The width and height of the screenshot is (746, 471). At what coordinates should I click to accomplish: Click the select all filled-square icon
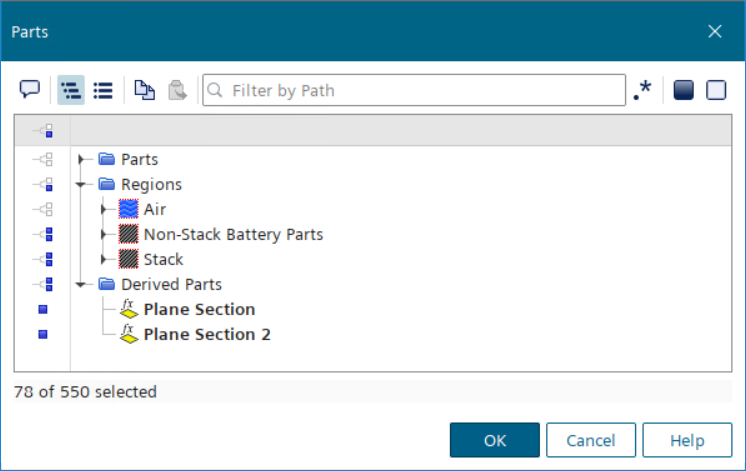(683, 90)
